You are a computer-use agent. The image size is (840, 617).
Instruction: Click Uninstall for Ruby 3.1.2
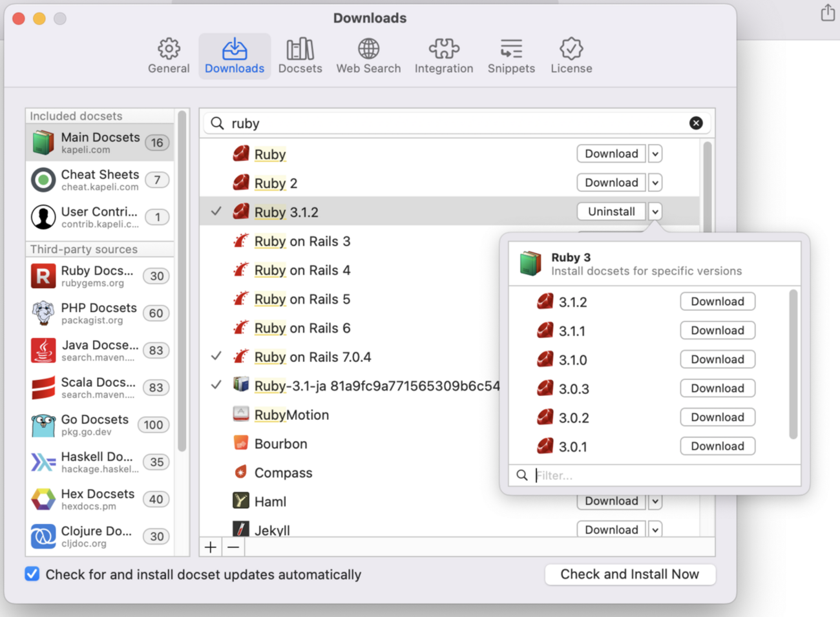611,212
